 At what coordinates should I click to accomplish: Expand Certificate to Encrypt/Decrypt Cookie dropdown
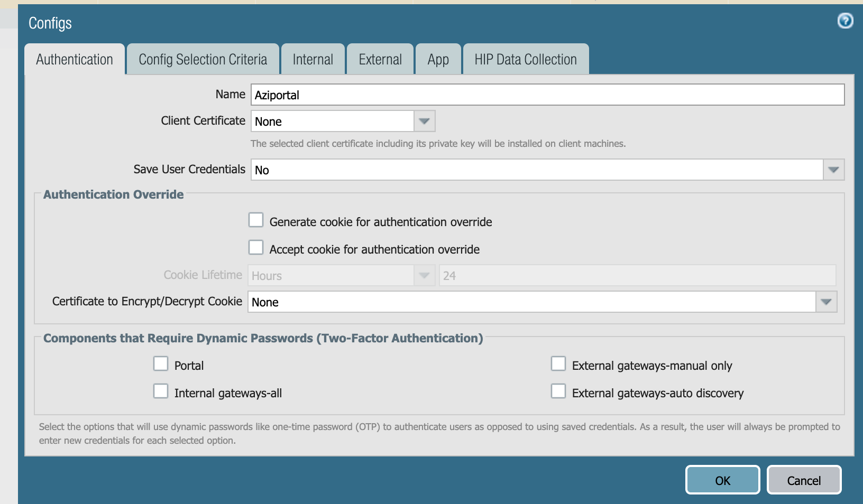(x=826, y=302)
